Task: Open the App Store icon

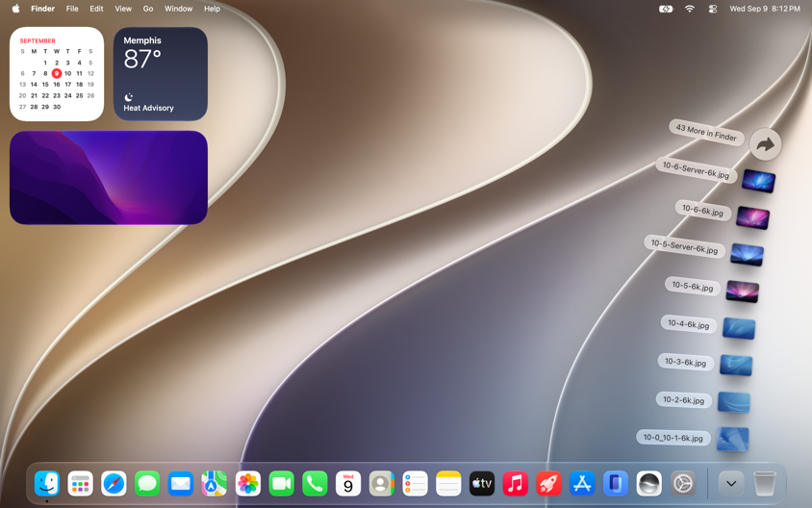Action: 582,484
